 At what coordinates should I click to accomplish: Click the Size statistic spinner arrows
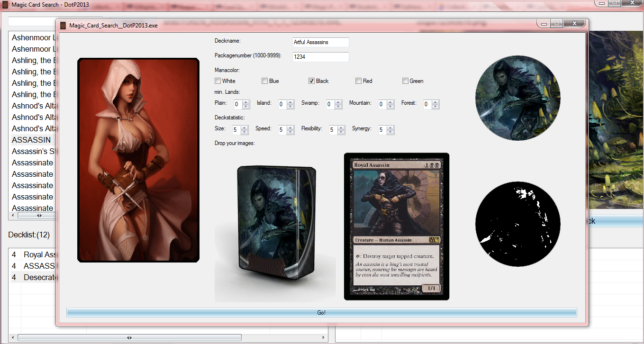tap(245, 130)
